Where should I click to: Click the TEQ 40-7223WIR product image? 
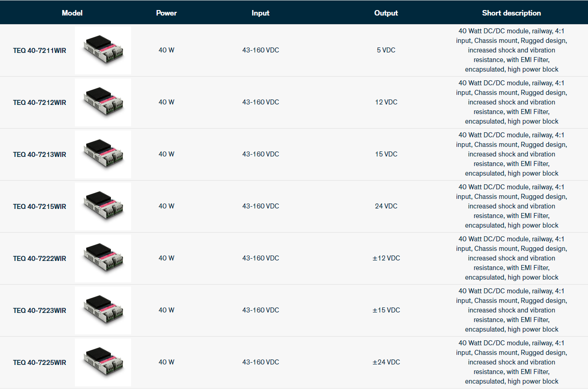pyautogui.click(x=103, y=311)
